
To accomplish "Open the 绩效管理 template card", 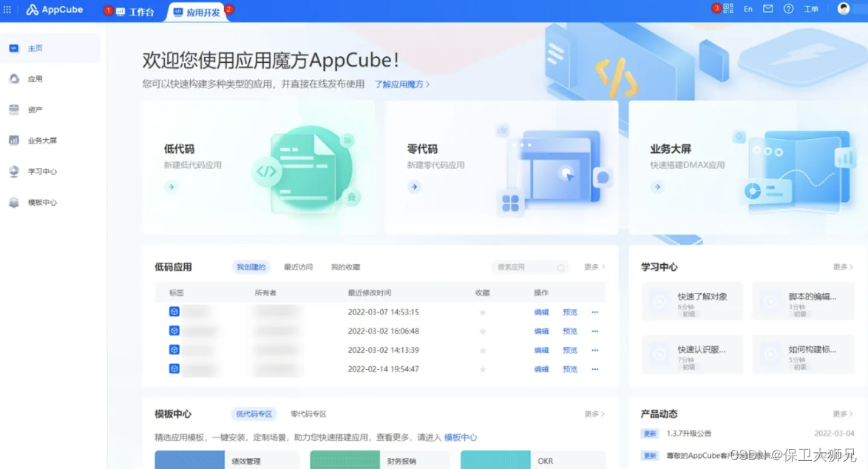I will (x=227, y=460).
